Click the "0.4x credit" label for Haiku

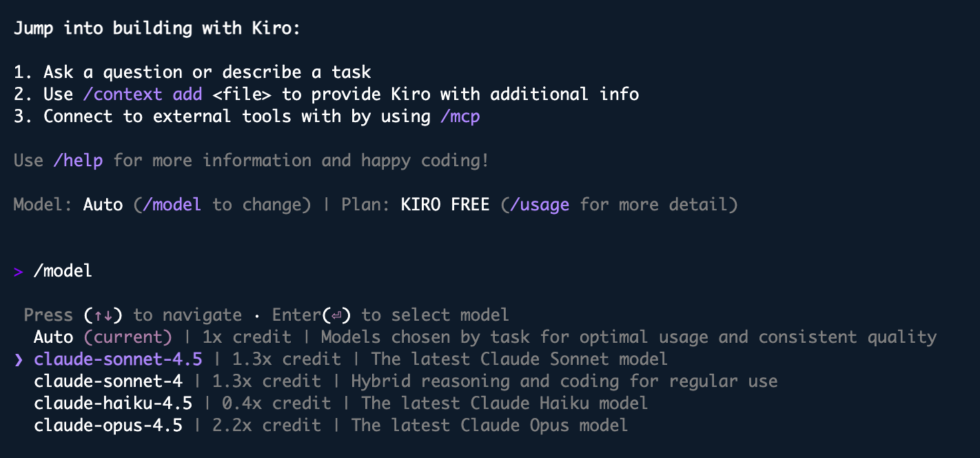(276, 404)
